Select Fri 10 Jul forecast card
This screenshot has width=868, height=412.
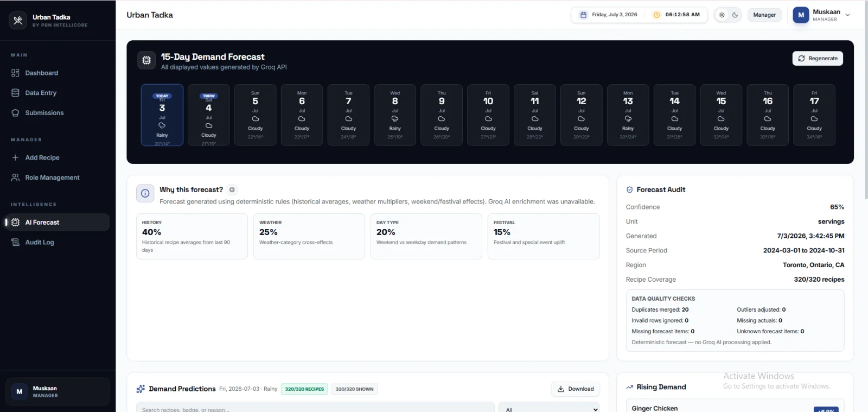[488, 115]
